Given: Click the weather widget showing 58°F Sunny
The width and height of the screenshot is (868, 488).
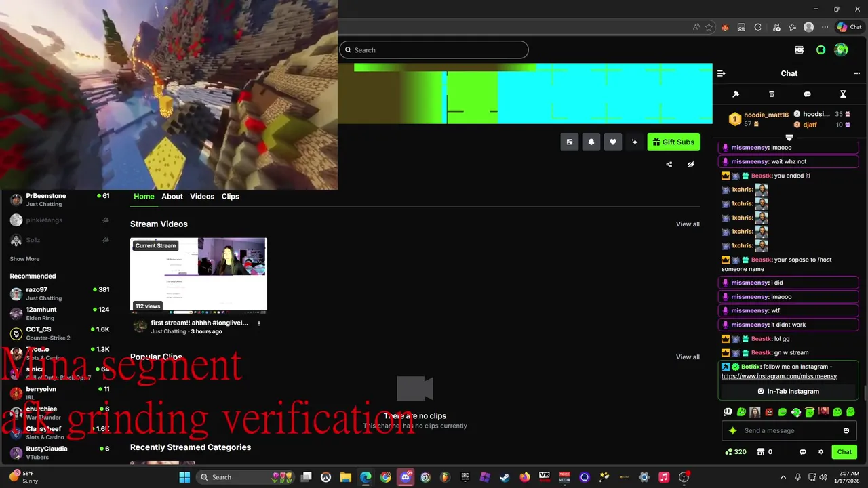Looking at the screenshot, I should click(24, 476).
